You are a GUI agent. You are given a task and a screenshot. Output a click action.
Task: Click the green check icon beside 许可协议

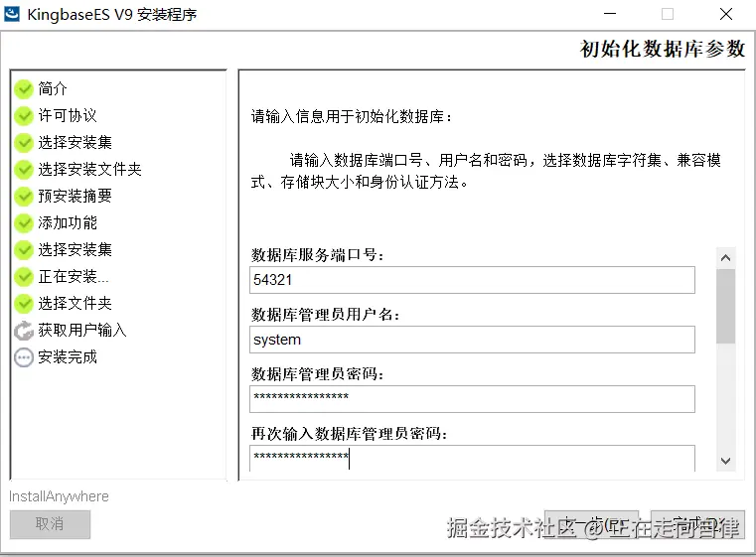click(23, 115)
